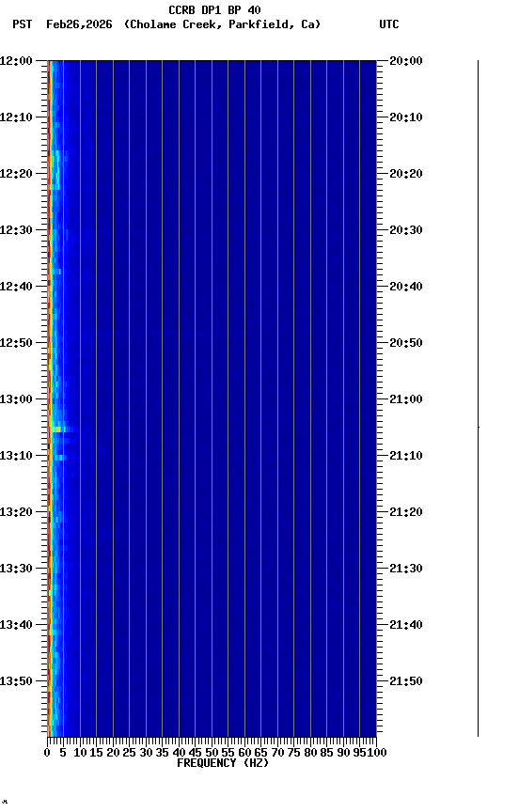The image size is (519, 812).
Task: Click the frequency axis label '100'
Action: tap(377, 753)
